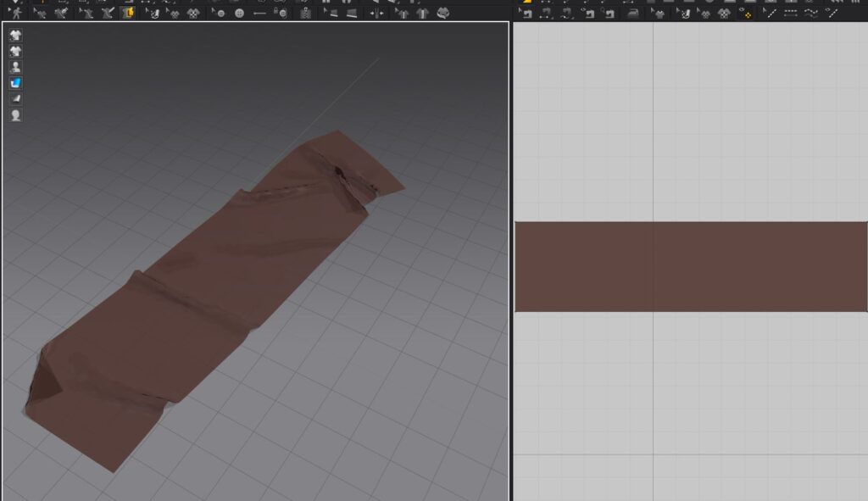
Task: Click the Fasten Button lock tool
Action: (281, 13)
